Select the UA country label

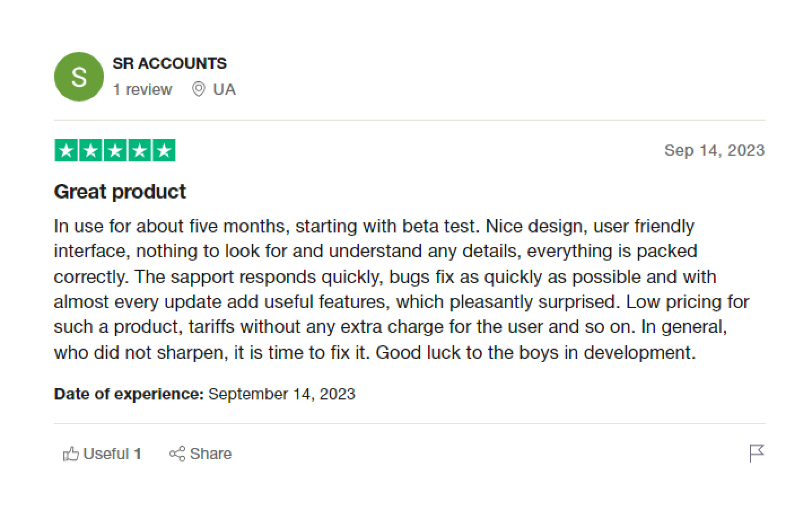(224, 90)
